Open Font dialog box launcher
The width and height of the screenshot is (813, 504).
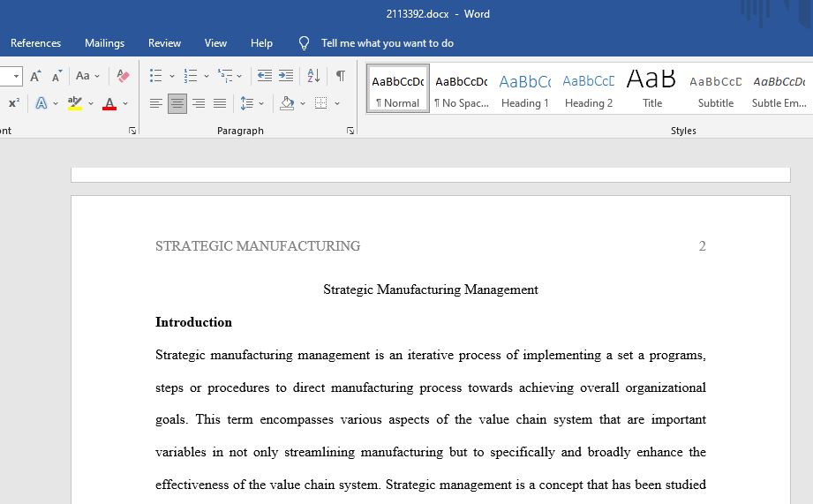coord(132,131)
